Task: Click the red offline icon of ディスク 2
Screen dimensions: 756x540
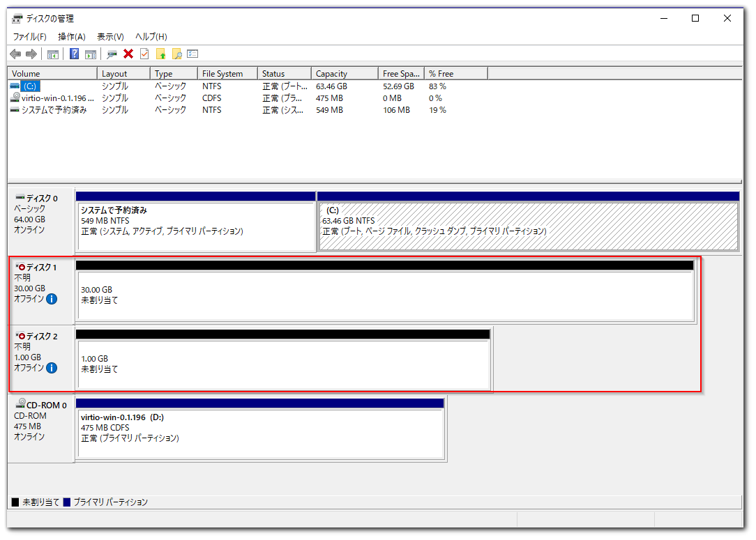Action: pos(21,336)
